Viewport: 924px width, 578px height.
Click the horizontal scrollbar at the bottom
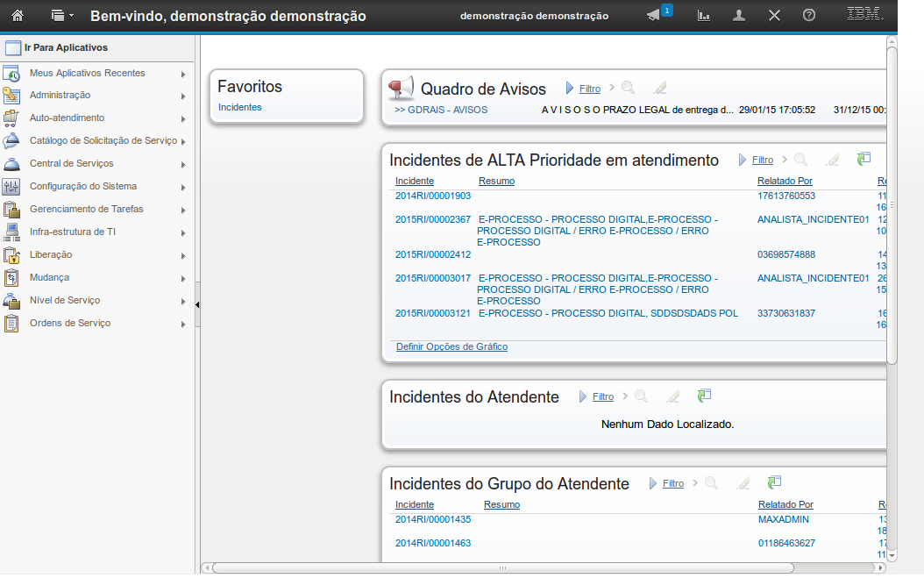point(502,567)
